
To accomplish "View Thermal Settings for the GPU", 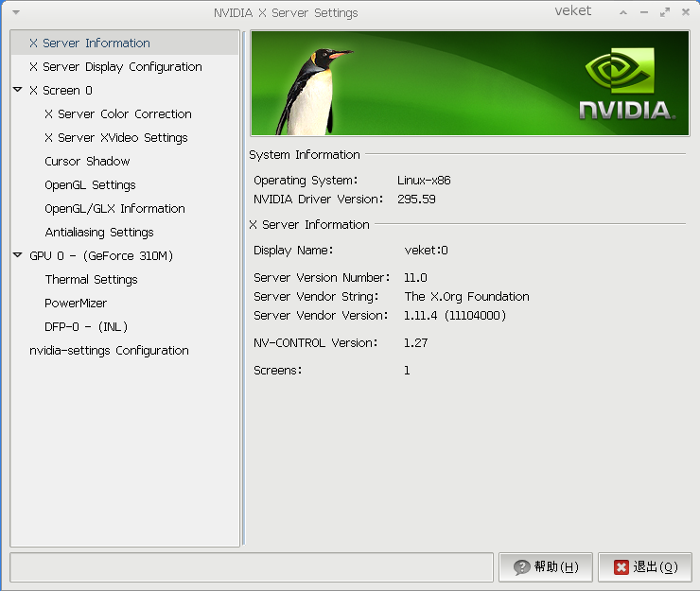I will tap(91, 280).
